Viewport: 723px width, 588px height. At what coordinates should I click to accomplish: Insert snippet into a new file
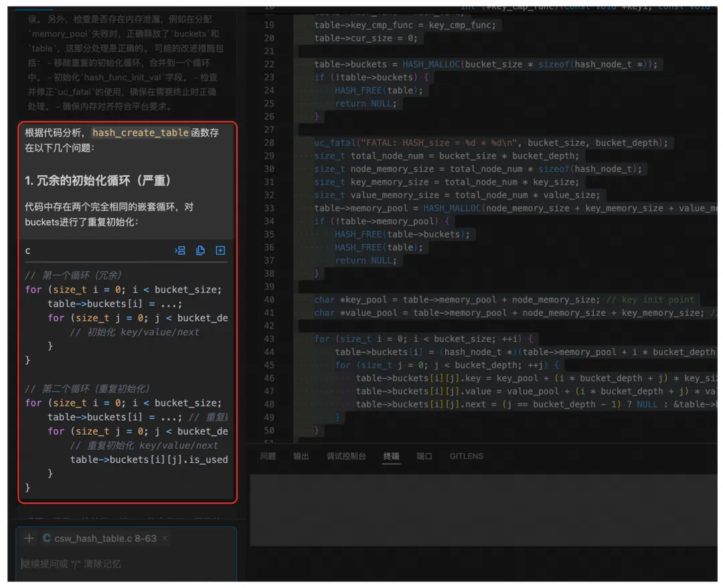(220, 250)
